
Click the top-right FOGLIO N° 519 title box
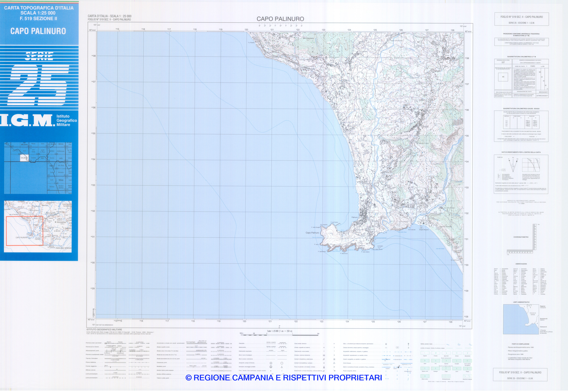pos(522,19)
